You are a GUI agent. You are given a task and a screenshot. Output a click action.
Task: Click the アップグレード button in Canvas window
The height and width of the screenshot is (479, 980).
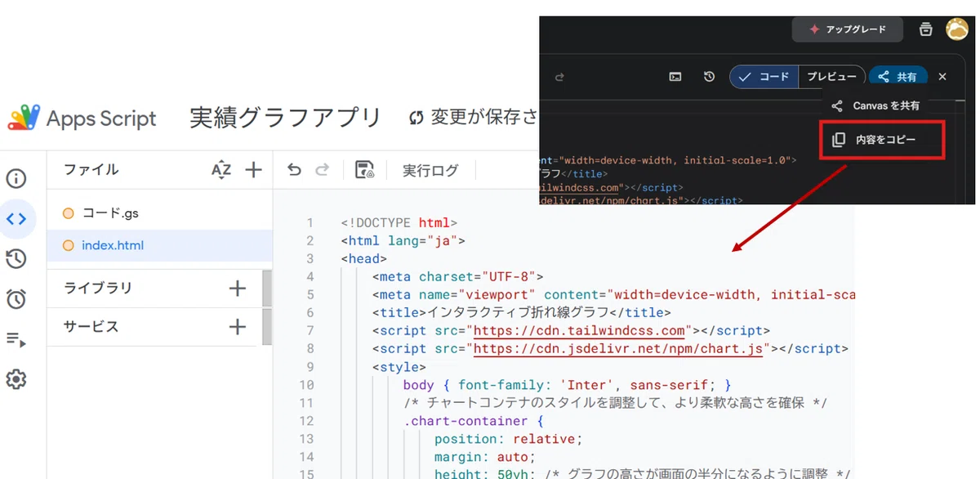pyautogui.click(x=848, y=29)
